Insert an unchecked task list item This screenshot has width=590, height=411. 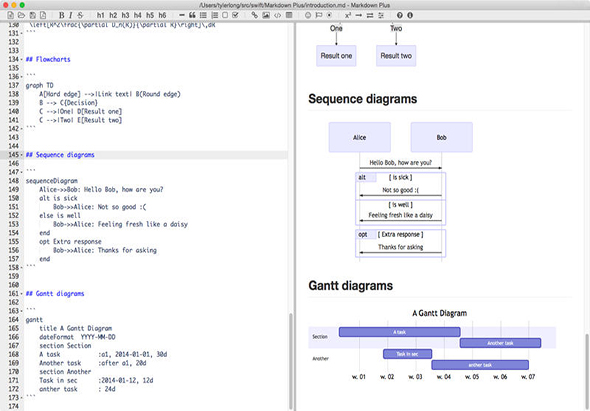pyautogui.click(x=225, y=15)
